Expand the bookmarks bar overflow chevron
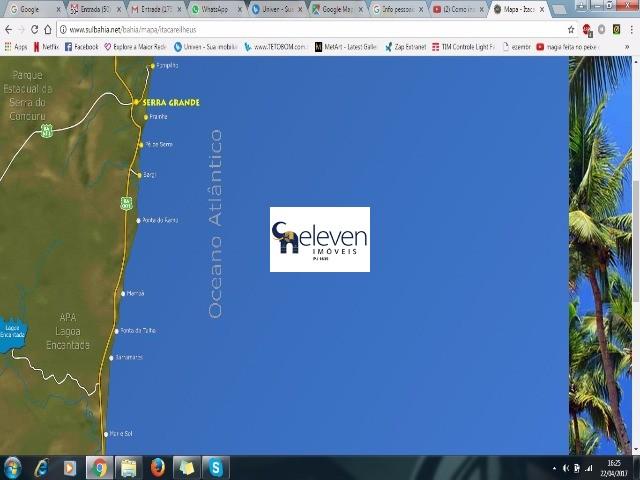640x480 pixels. 627,47
